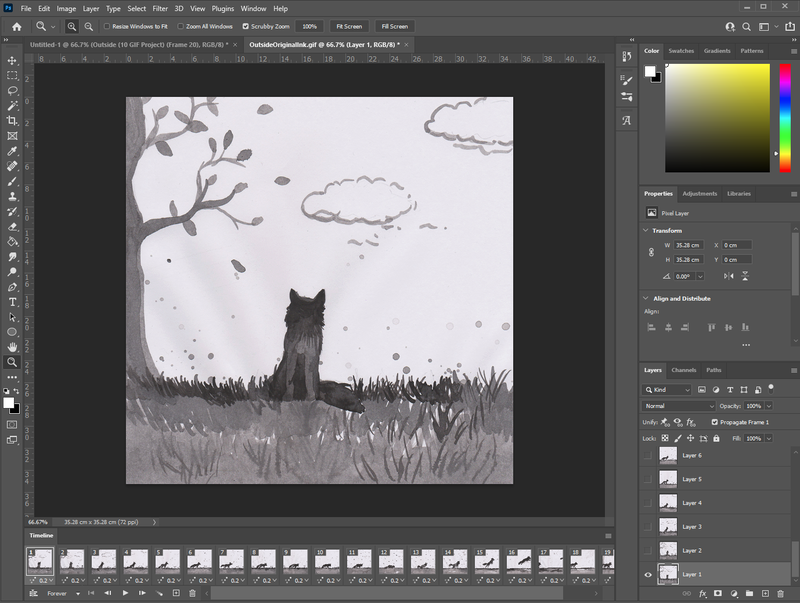Click the Fit Screen button
Screen dimensions: 800x603
348,26
